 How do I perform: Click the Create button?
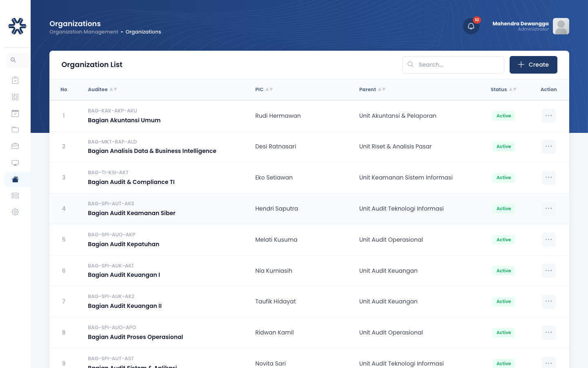pos(533,65)
